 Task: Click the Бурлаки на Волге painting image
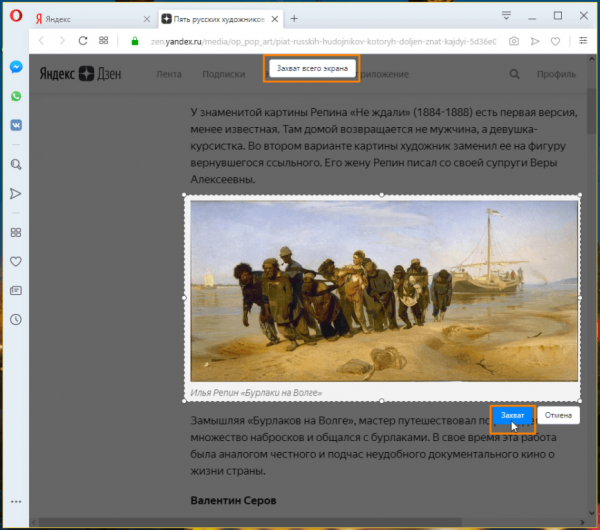click(384, 291)
